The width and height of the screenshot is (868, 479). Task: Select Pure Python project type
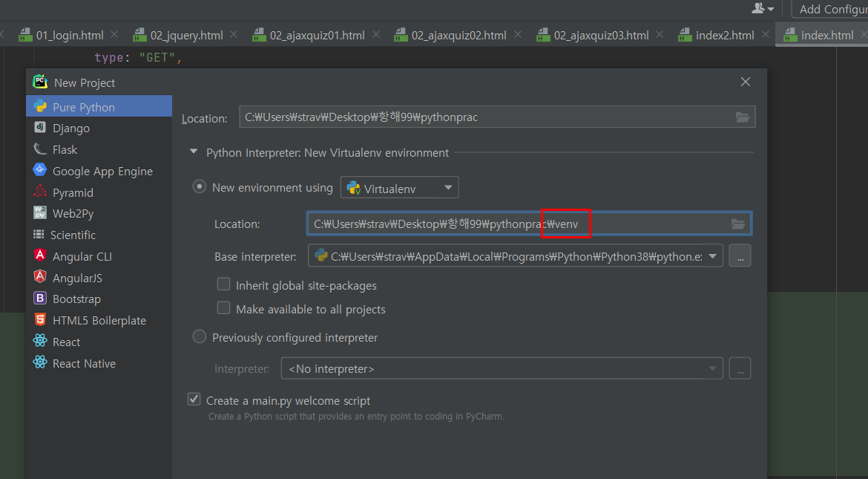pos(99,107)
